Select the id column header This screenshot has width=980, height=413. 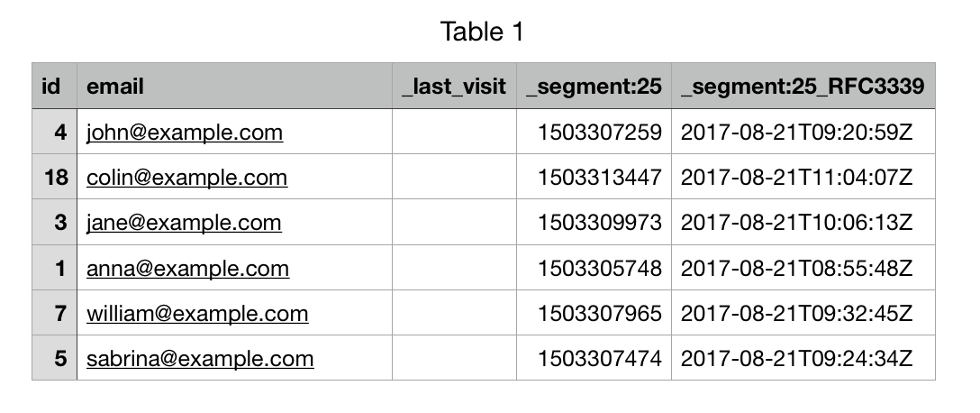click(54, 87)
